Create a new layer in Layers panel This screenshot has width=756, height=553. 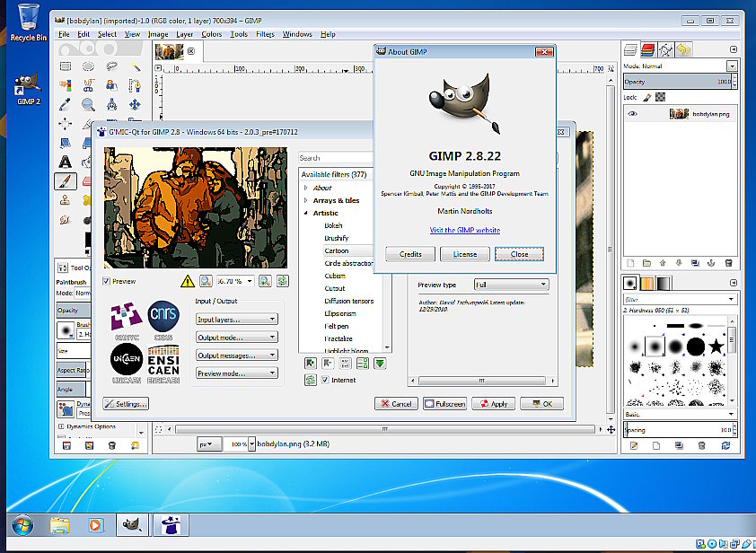point(630,263)
